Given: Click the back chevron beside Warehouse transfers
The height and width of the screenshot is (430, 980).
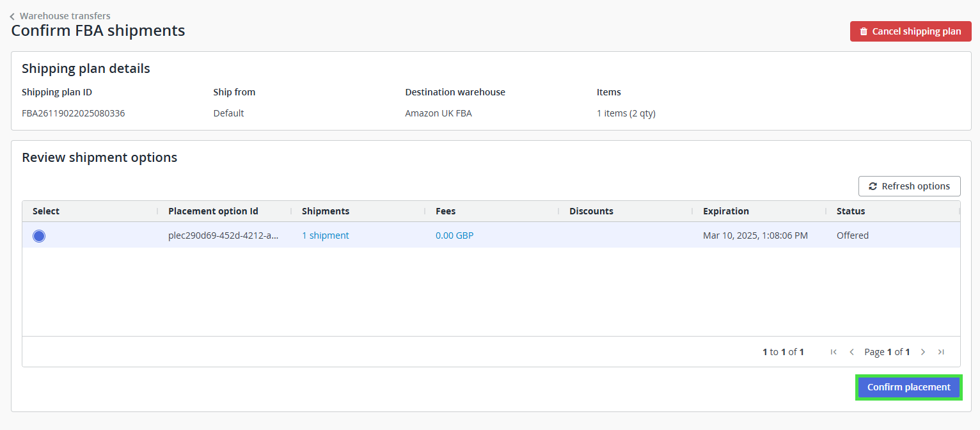Looking at the screenshot, I should (x=12, y=17).
